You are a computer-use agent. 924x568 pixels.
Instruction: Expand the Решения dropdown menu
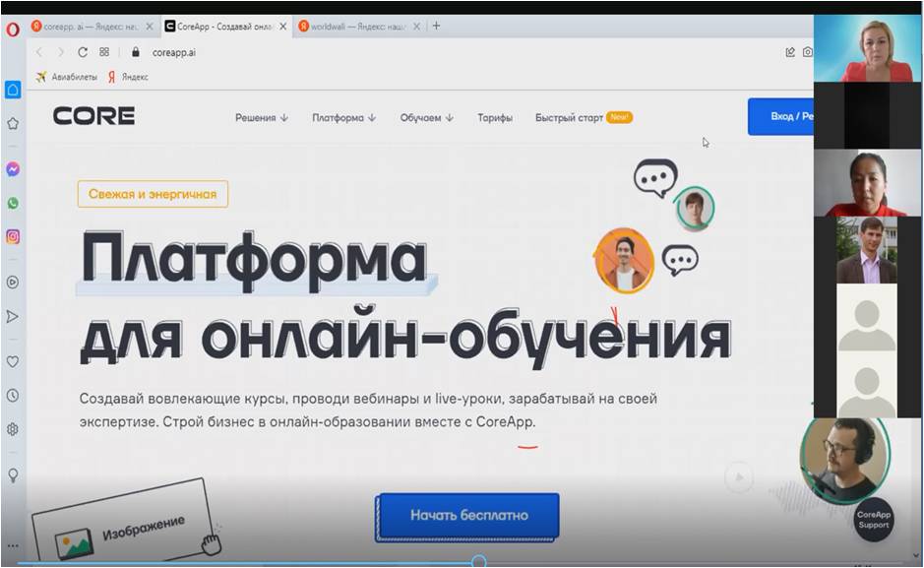click(x=262, y=118)
